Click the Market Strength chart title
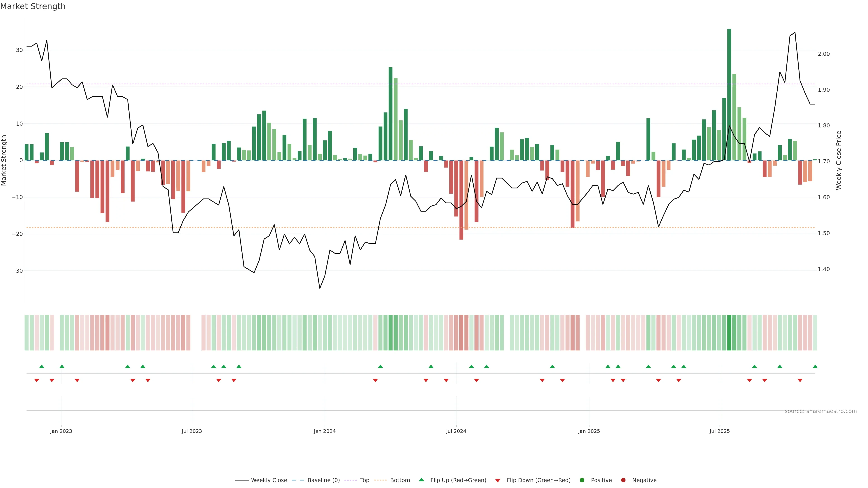 click(x=33, y=6)
